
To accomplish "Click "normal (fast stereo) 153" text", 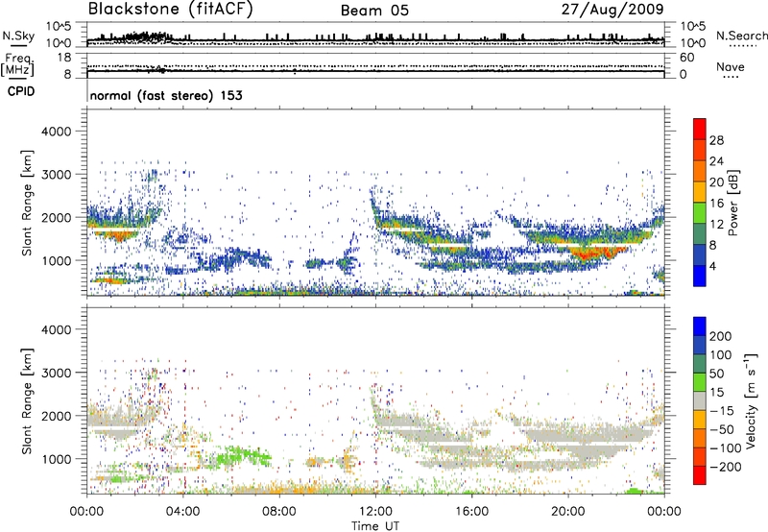I will point(166,96).
